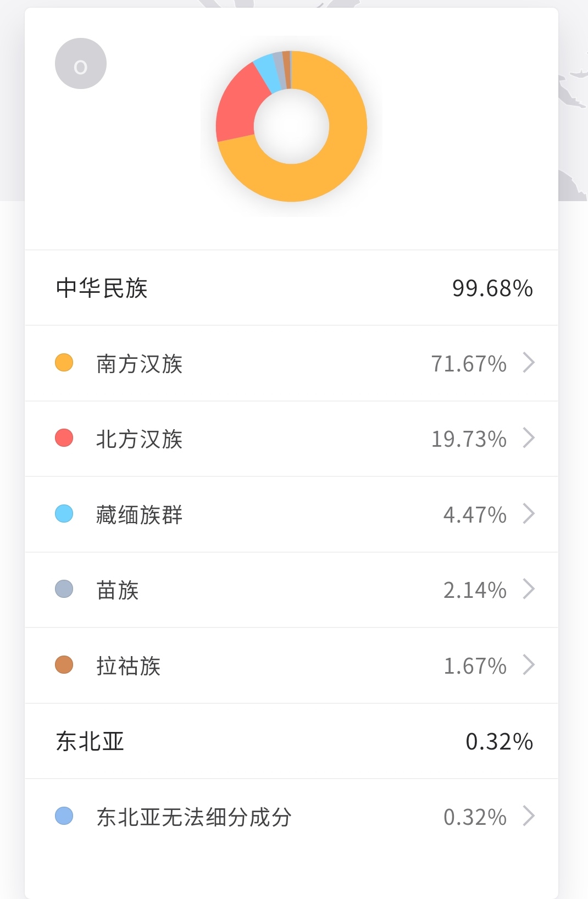Select the 东北亚 group header
This screenshot has height=899, width=588.
pyautogui.click(x=292, y=741)
